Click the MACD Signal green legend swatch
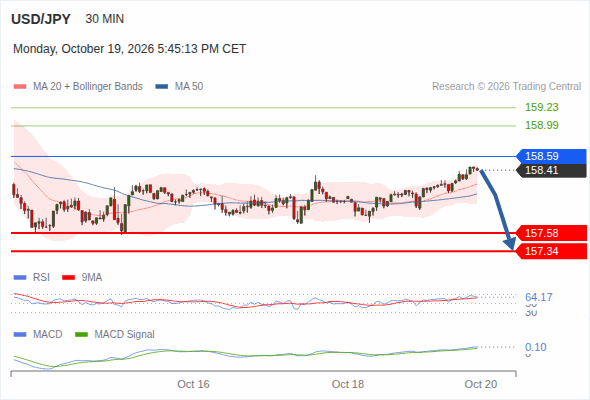The height and width of the screenshot is (400, 590). tap(81, 335)
